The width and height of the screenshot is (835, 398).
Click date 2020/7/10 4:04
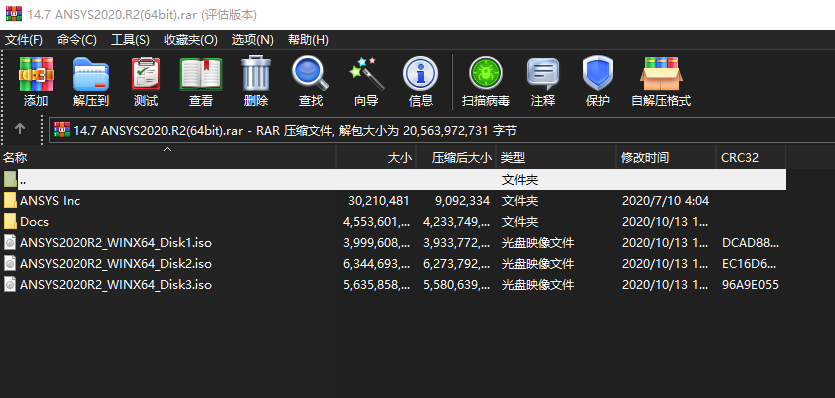coord(665,201)
